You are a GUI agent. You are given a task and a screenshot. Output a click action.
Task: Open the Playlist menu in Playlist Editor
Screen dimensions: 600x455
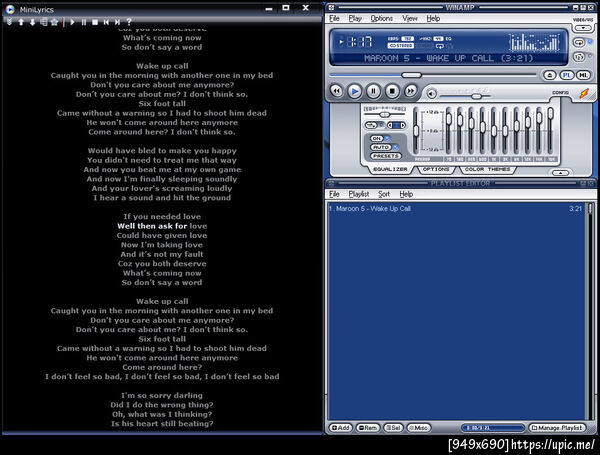tap(359, 194)
